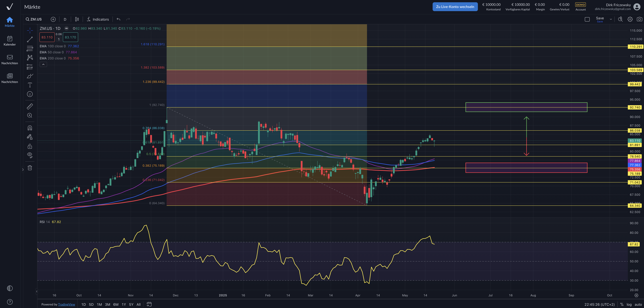Open the TradingView link
644x308 pixels.
click(x=66, y=304)
